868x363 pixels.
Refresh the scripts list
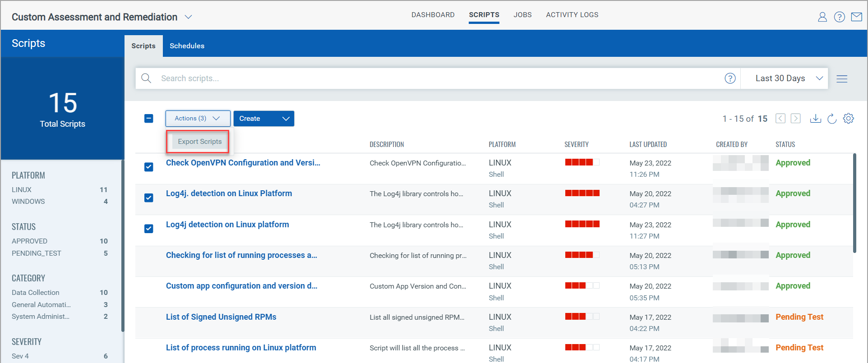(832, 119)
